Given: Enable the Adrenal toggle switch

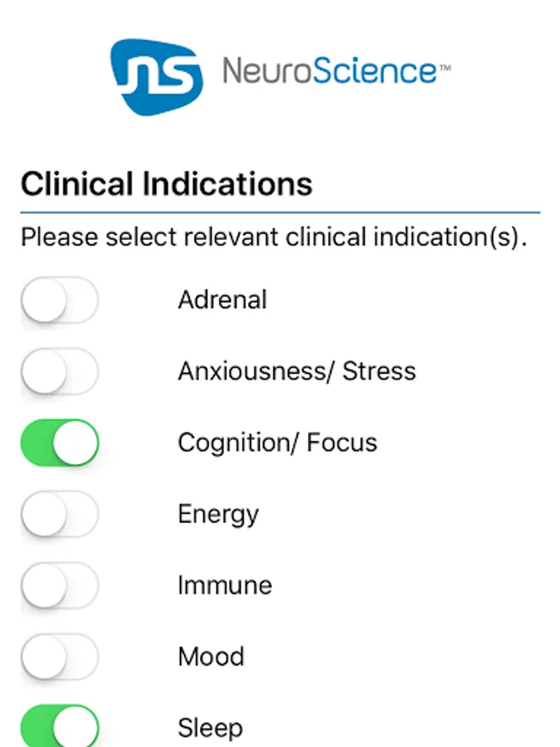Looking at the screenshot, I should [60, 300].
